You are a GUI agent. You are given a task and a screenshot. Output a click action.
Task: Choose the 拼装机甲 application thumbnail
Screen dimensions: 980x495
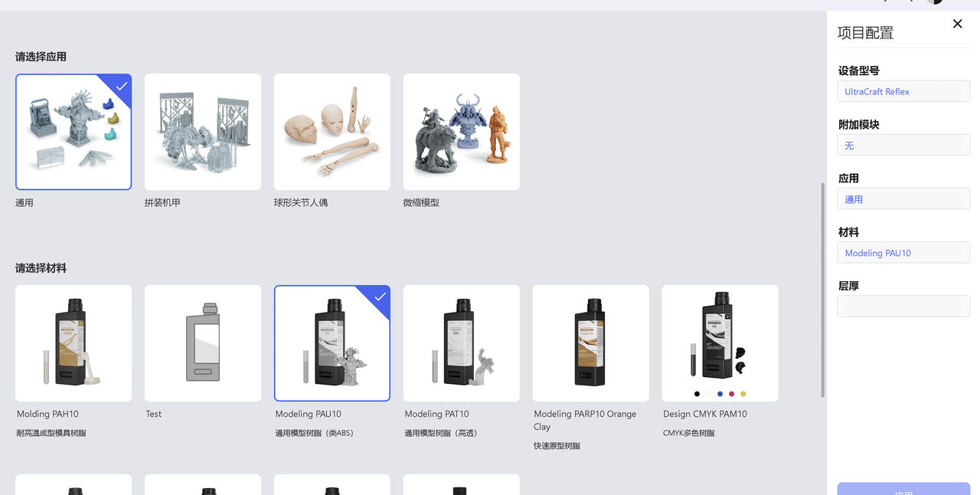click(203, 132)
